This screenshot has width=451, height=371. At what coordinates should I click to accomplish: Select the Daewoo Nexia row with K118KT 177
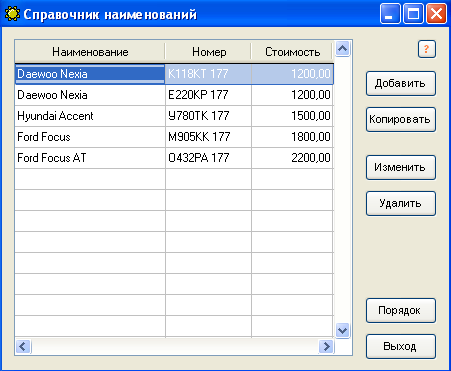(174, 74)
